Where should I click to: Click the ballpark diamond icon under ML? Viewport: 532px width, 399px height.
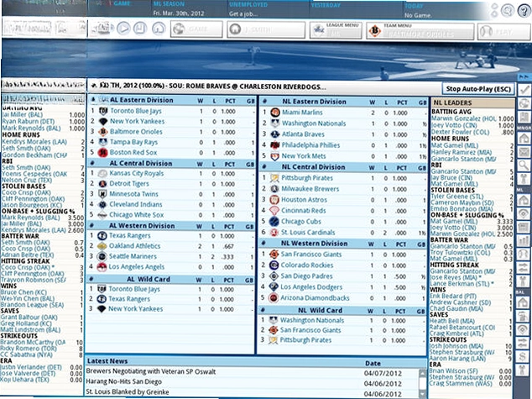(x=524, y=213)
